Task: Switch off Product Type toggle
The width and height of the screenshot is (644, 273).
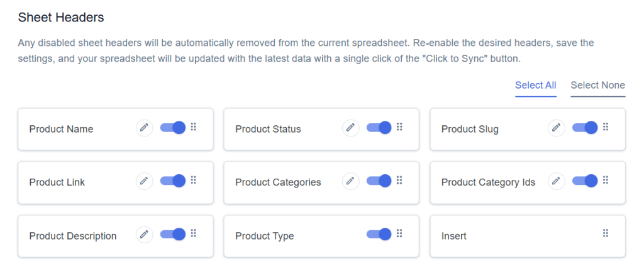Action: pyautogui.click(x=379, y=235)
